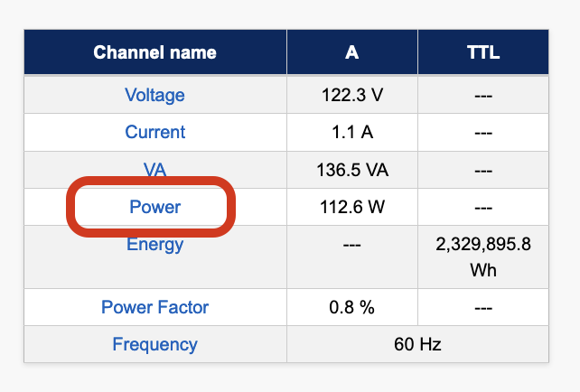The width and height of the screenshot is (580, 392).
Task: Click the Current channel link
Action: point(155,132)
